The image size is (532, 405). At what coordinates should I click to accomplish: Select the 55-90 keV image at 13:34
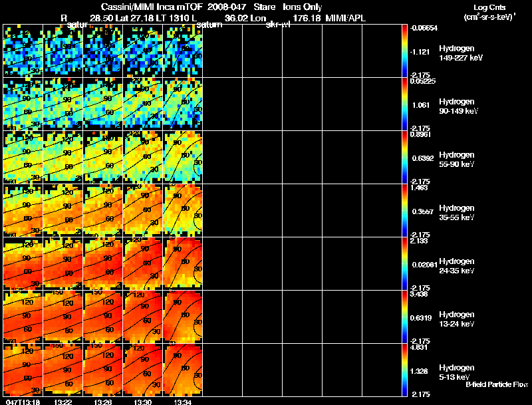(183, 158)
